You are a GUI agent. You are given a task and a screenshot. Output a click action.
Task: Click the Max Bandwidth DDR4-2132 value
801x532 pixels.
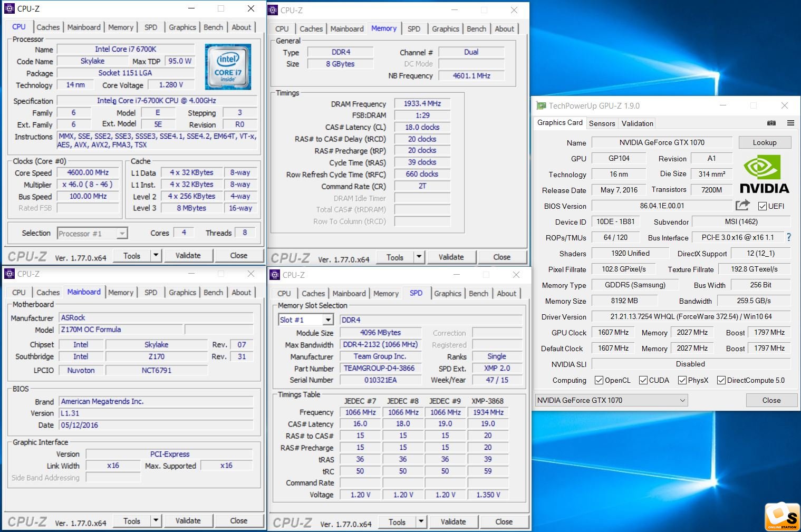tap(381, 344)
